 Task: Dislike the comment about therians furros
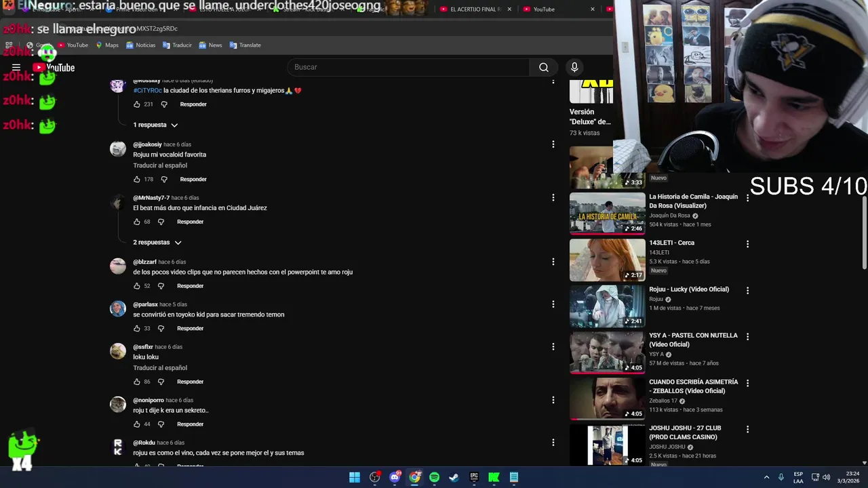click(164, 104)
